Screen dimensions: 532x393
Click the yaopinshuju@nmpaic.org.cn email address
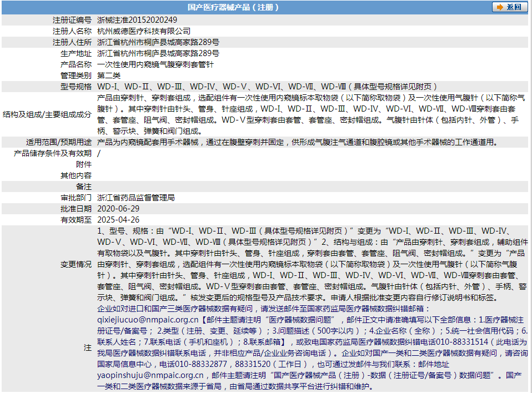[150, 375]
